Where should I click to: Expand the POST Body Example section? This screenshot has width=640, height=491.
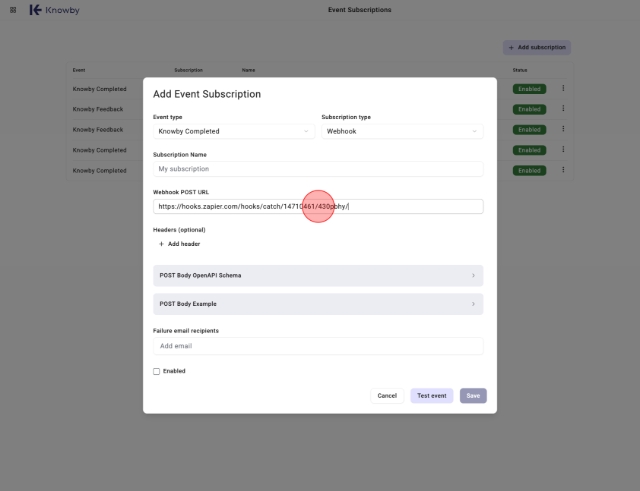pos(318,304)
